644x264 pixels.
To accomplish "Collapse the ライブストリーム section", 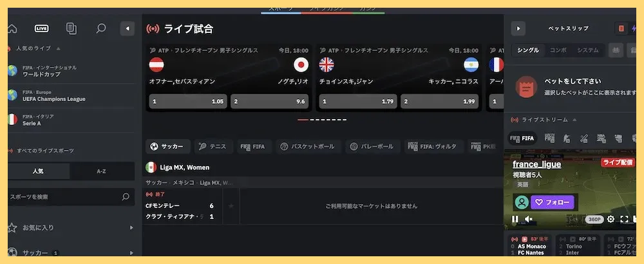I will pyautogui.click(x=574, y=120).
